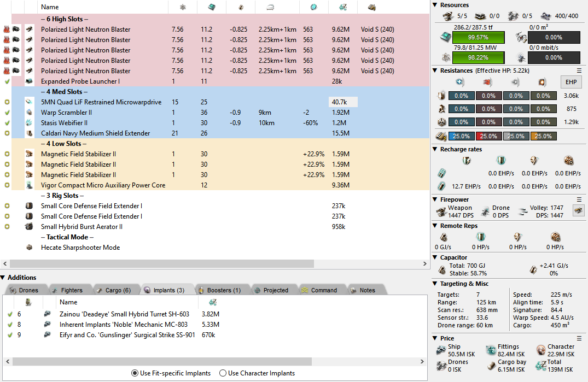Collapse the Targeting & Misc panel
Image resolution: width=588 pixels, height=382 pixels.
pos(435,284)
